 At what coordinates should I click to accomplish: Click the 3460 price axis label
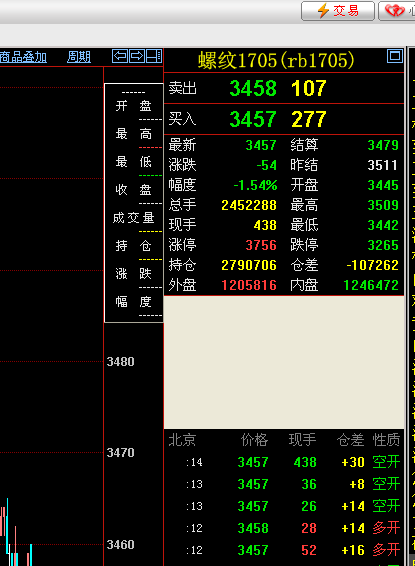[121, 545]
